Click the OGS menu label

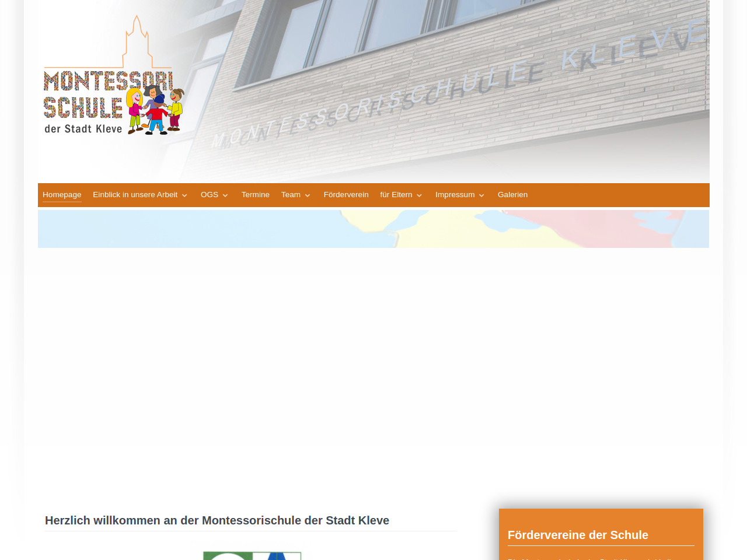tap(209, 195)
